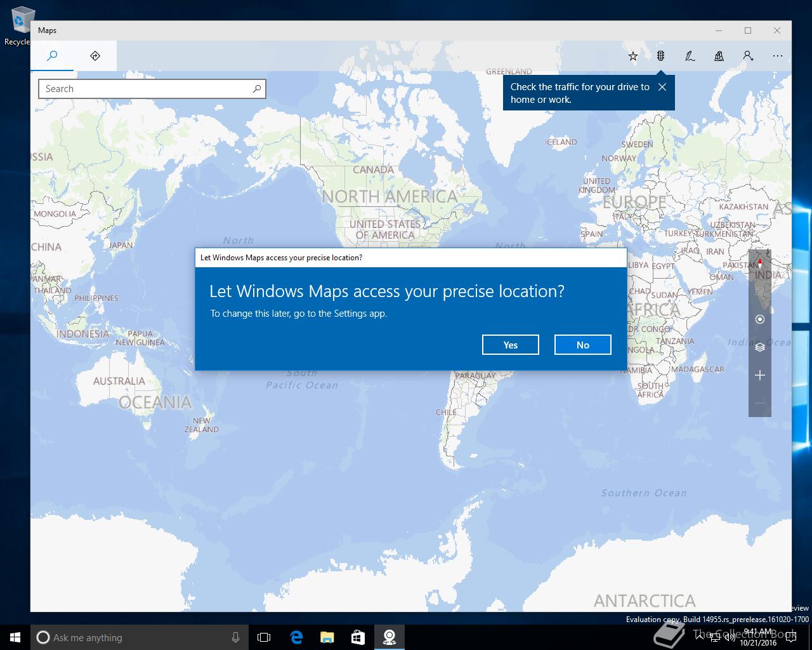Click the PHILIPPINES map label
Viewport: 812px width, 650px height.
pos(96,298)
